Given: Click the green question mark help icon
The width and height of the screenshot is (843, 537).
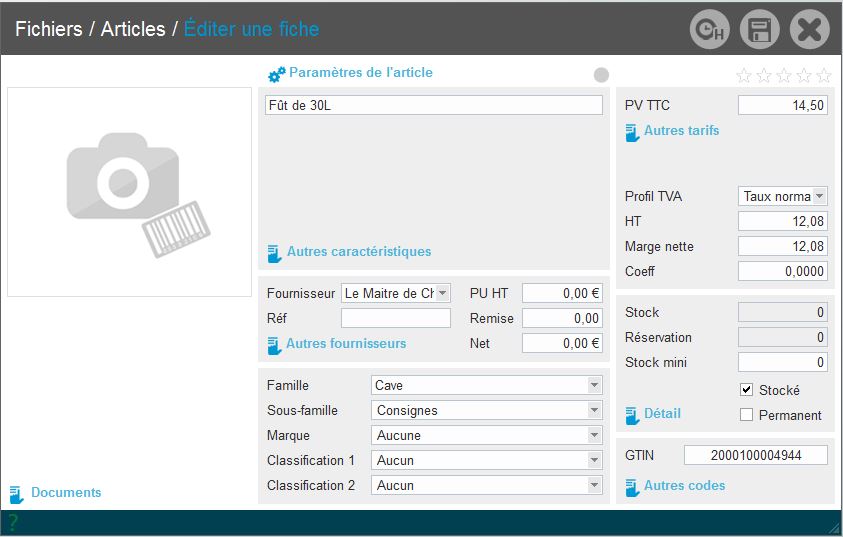Looking at the screenshot, I should coord(13,521).
